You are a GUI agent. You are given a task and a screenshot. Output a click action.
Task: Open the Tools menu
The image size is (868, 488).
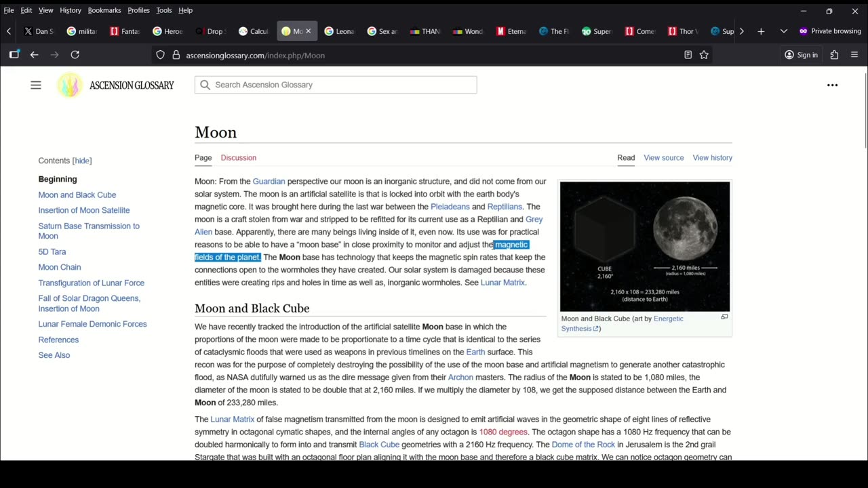164,10
